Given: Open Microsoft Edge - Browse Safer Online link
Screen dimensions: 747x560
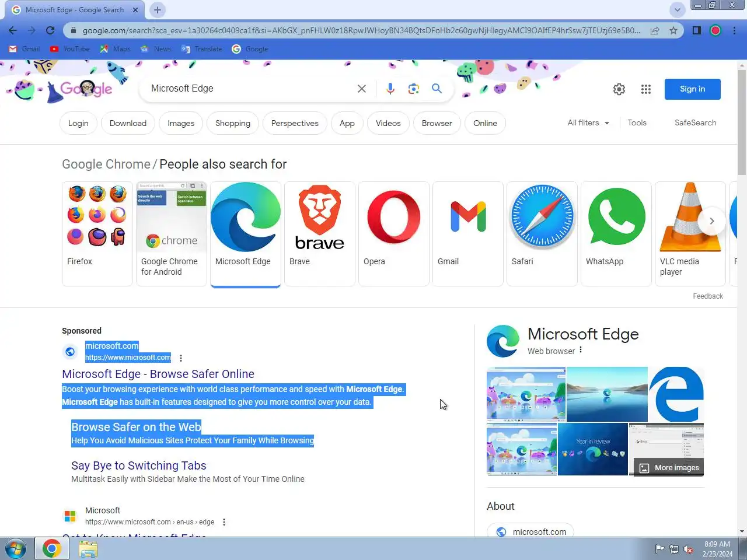Looking at the screenshot, I should point(158,374).
